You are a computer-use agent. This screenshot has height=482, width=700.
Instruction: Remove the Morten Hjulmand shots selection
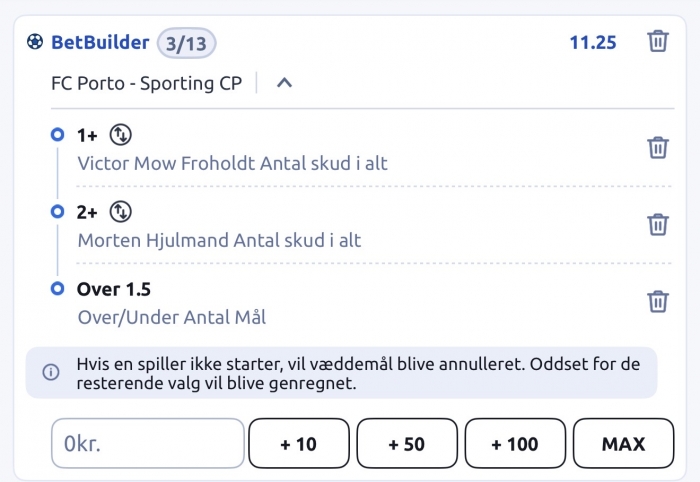coord(657,224)
